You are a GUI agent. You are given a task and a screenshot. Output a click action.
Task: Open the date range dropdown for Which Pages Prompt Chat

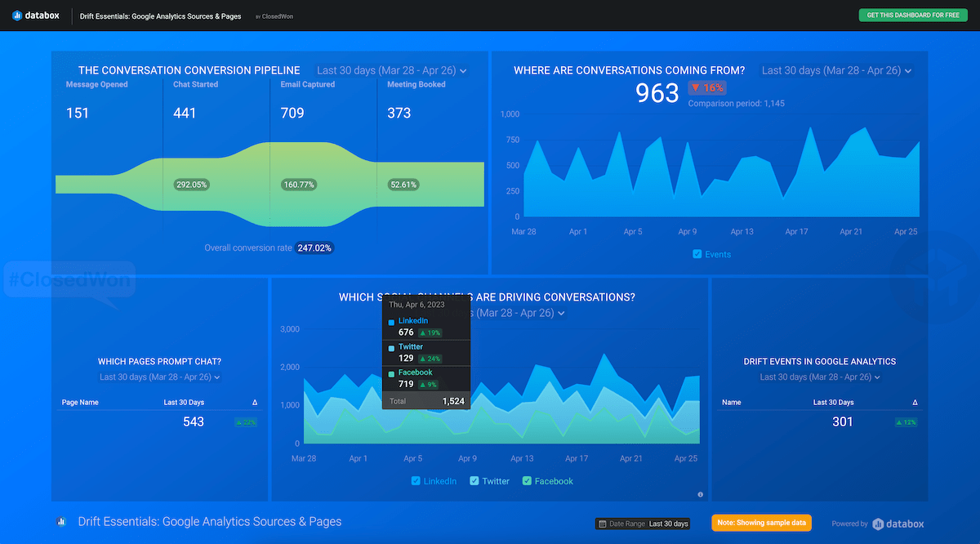click(160, 377)
